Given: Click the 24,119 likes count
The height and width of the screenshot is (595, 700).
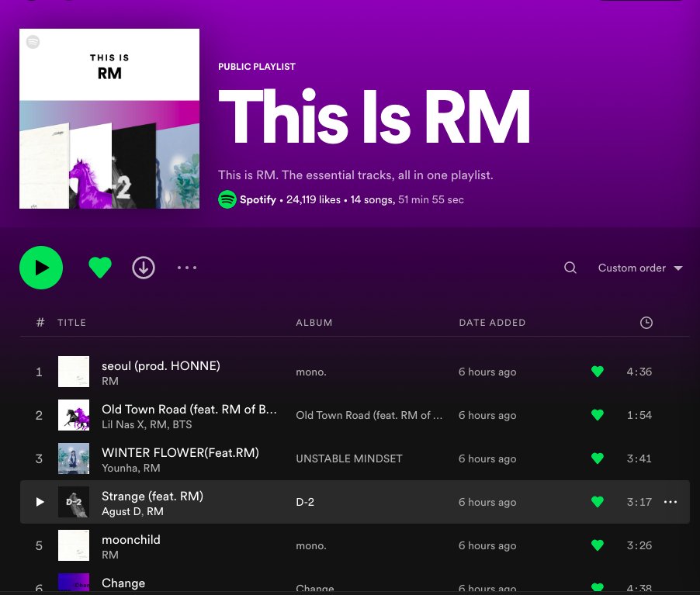Looking at the screenshot, I should coord(314,199).
